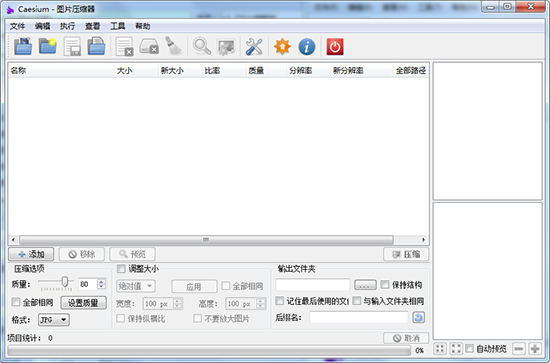Click the horizontal scrollbar of file list
The image size is (550, 363).
[x=206, y=240]
